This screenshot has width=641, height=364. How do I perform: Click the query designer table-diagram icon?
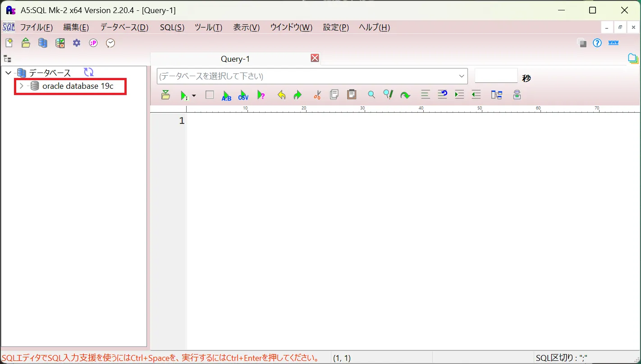pos(497,95)
